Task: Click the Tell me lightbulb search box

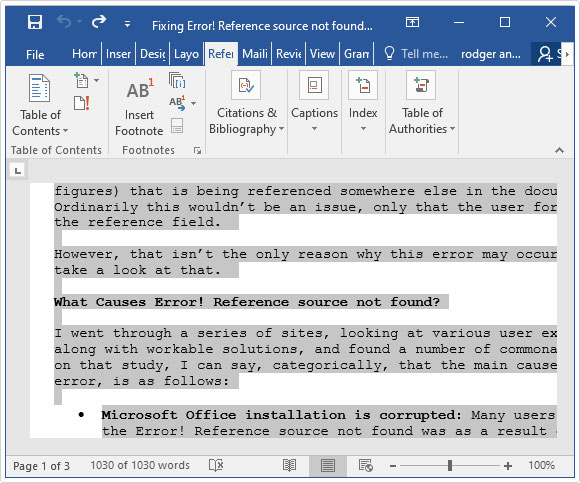Action: coord(415,54)
